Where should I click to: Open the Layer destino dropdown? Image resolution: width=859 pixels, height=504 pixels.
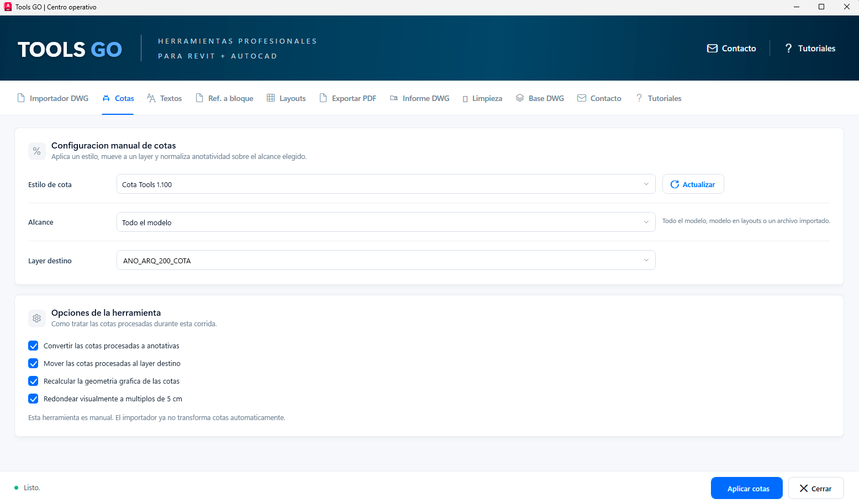386,261
